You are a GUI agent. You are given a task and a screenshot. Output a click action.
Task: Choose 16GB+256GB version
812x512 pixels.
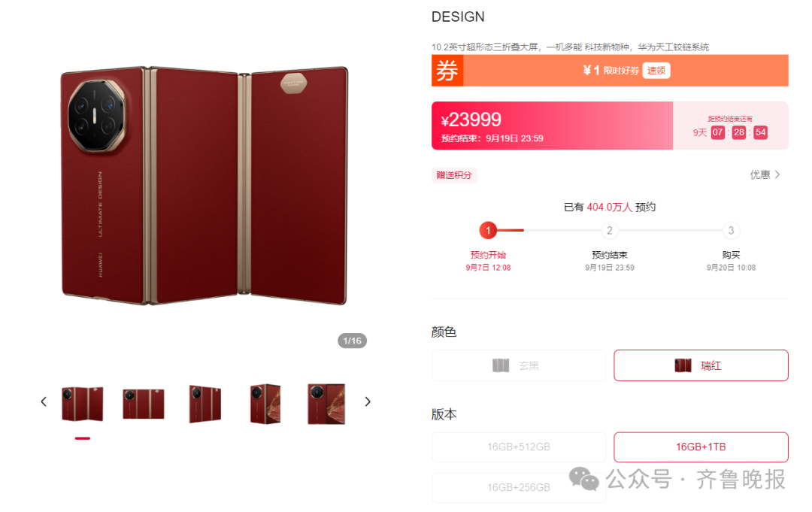[x=519, y=487]
